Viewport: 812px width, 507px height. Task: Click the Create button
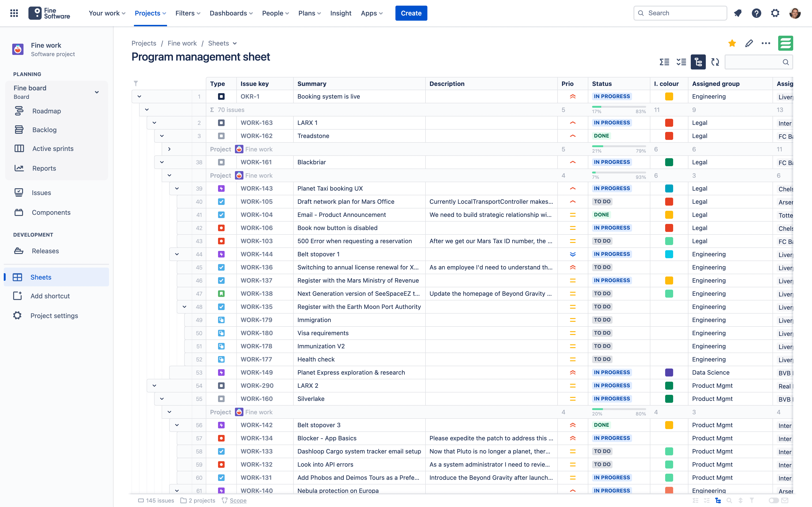411,13
